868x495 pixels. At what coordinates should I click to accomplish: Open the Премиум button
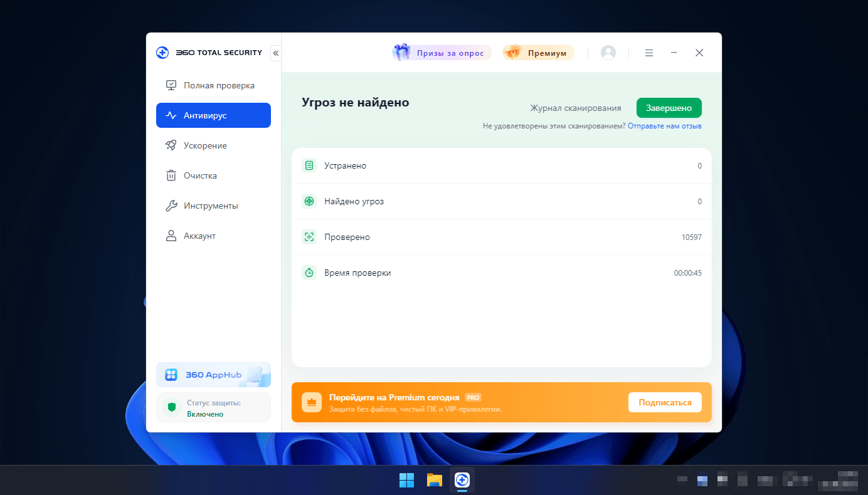[x=538, y=53]
